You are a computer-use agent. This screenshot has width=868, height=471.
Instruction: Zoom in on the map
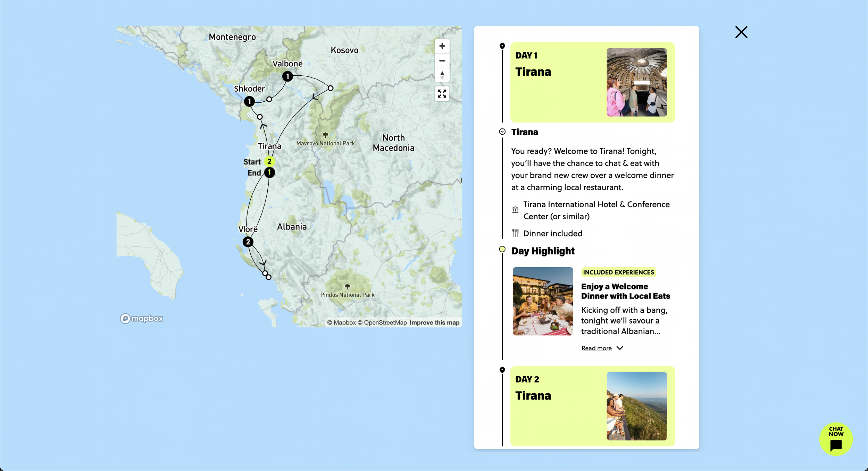click(x=442, y=46)
